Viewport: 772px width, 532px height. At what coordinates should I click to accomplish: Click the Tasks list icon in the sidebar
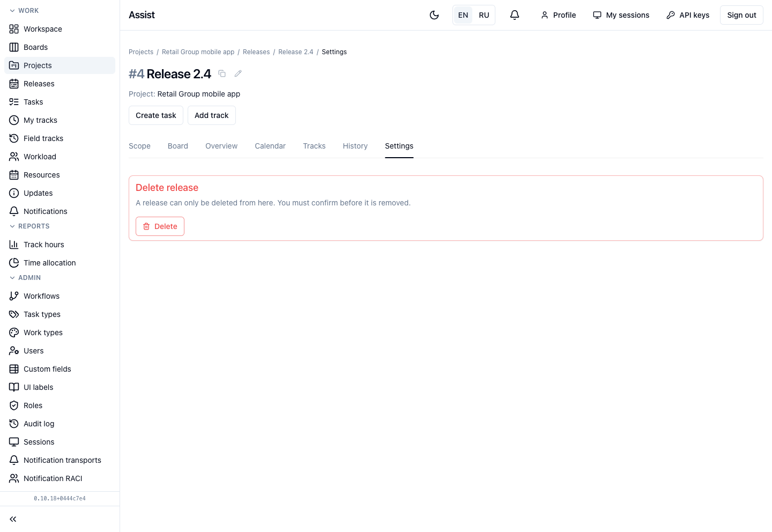point(14,102)
